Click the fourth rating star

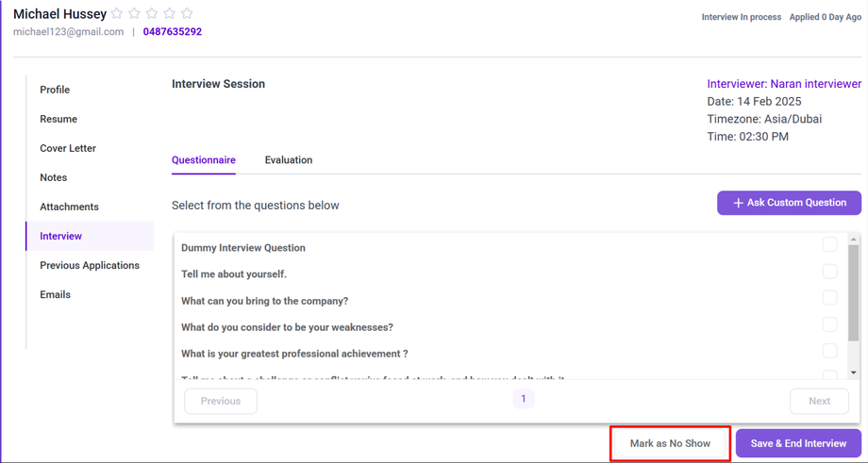click(x=170, y=14)
